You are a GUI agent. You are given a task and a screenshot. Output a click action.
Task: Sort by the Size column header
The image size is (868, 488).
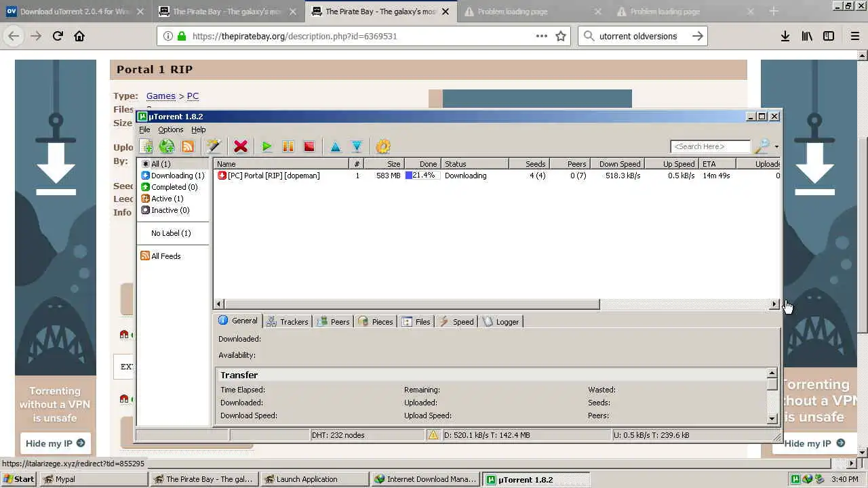point(384,164)
